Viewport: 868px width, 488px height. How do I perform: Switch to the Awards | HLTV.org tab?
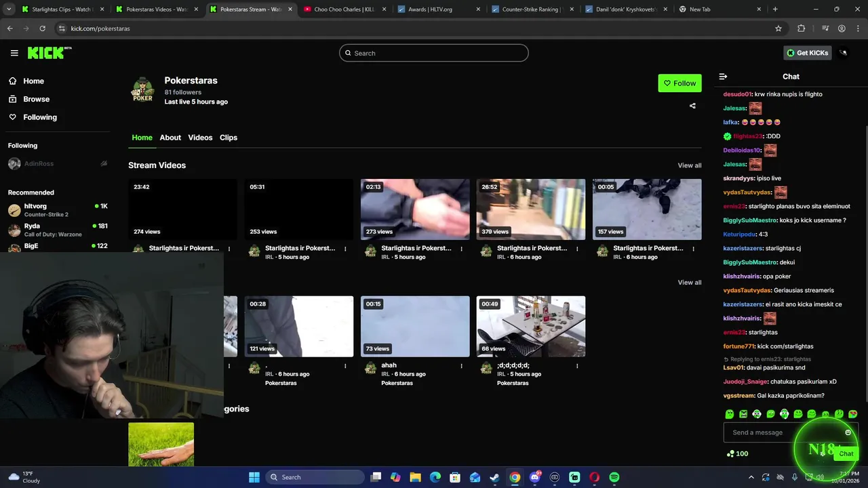(x=439, y=9)
